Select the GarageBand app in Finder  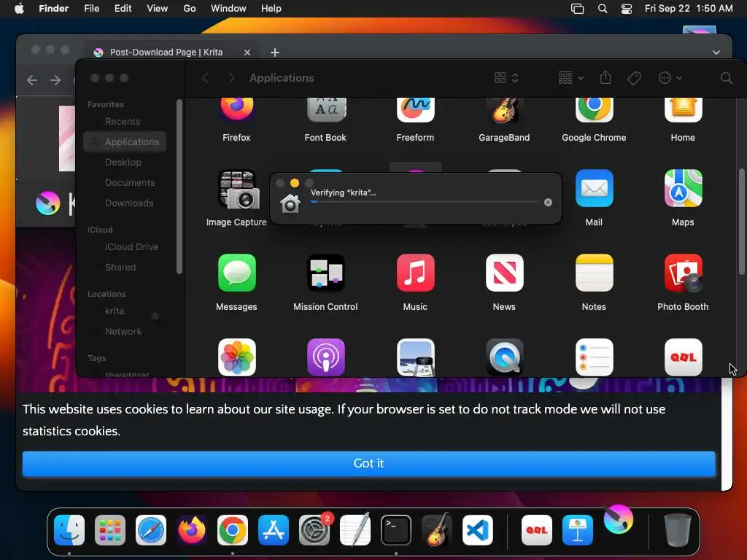(504, 110)
